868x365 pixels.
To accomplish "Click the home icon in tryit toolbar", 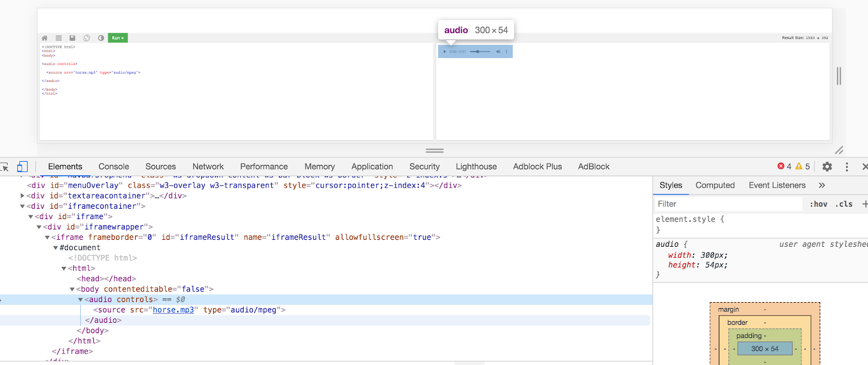I will (x=44, y=38).
